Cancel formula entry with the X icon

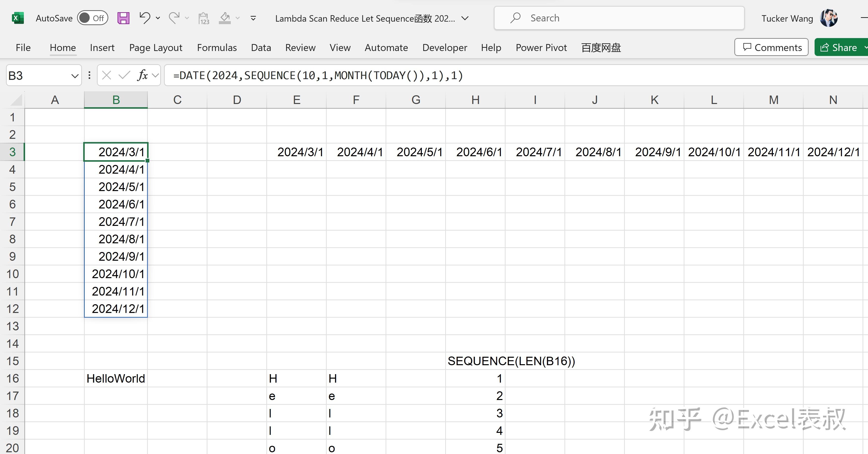(106, 75)
